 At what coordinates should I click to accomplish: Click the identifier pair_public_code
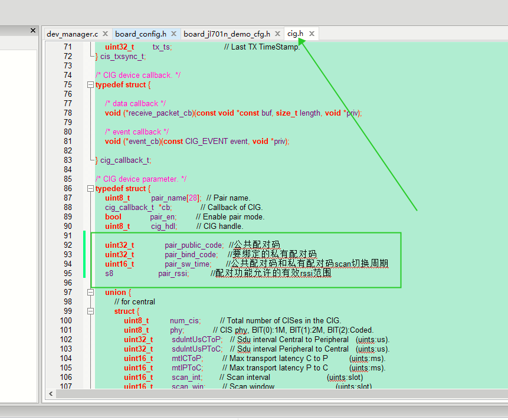click(x=194, y=245)
